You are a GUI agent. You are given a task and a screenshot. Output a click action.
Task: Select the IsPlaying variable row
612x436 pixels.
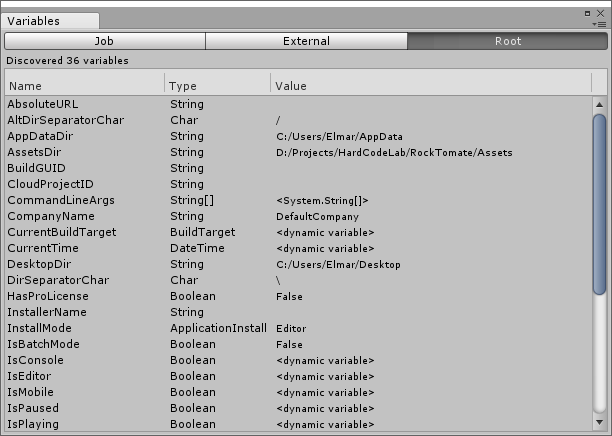click(33, 424)
